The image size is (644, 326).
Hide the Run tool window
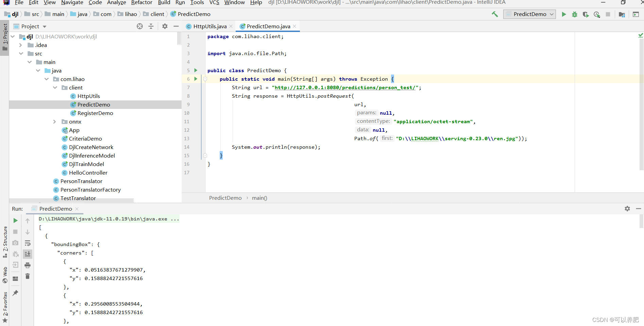(639, 209)
